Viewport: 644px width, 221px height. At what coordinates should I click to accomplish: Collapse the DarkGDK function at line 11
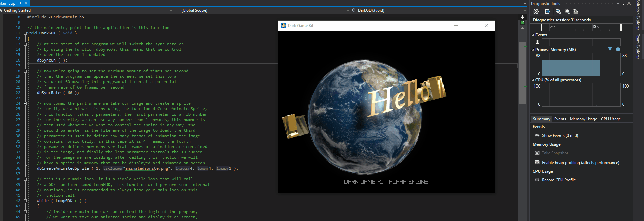tap(25, 33)
